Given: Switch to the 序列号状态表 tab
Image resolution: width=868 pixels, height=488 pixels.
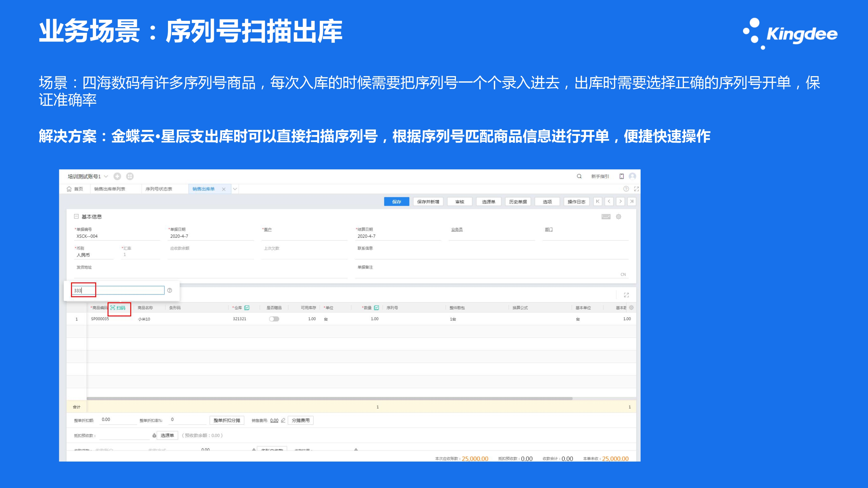Looking at the screenshot, I should pos(159,189).
